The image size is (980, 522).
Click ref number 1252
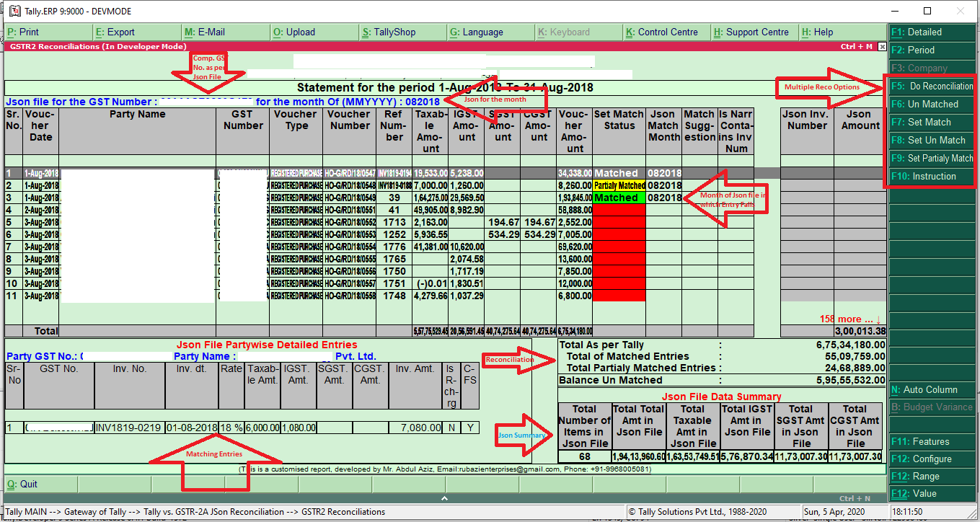pos(394,234)
